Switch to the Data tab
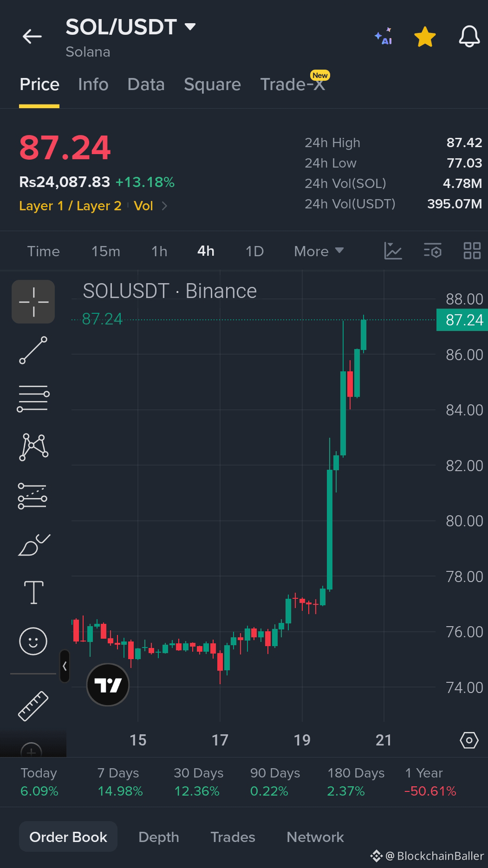Screen dimensions: 488x868 [146, 84]
